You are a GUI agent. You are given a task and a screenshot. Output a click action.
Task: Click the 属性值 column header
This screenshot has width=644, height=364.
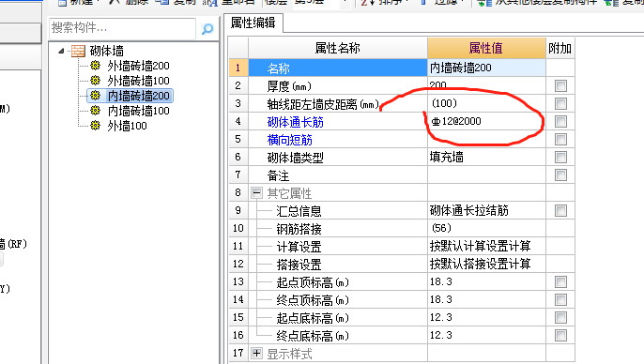pos(486,49)
